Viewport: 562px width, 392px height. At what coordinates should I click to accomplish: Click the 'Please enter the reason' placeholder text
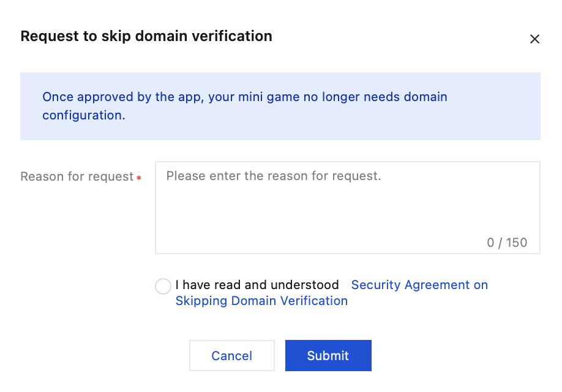click(x=274, y=176)
